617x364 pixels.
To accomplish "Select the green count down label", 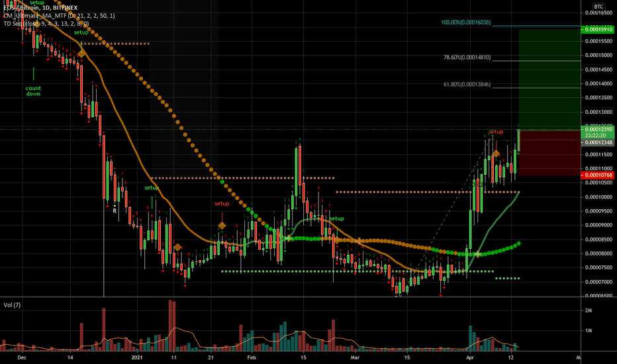I will [33, 91].
